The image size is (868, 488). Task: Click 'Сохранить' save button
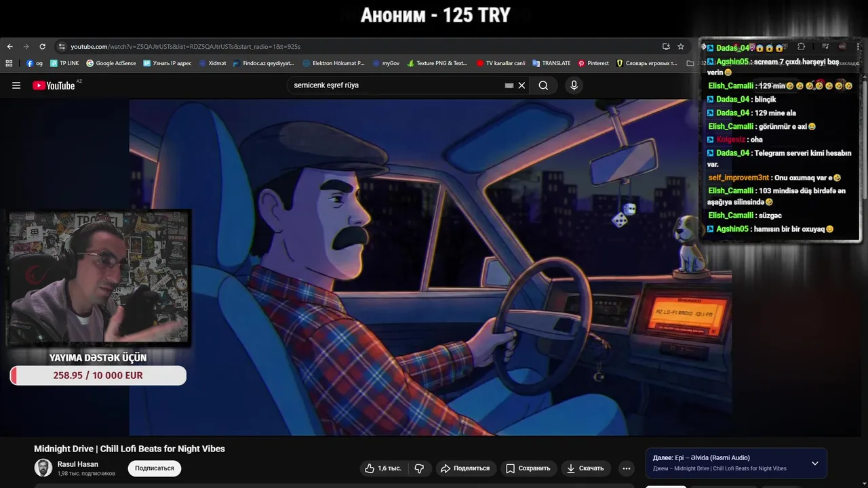pyautogui.click(x=528, y=468)
